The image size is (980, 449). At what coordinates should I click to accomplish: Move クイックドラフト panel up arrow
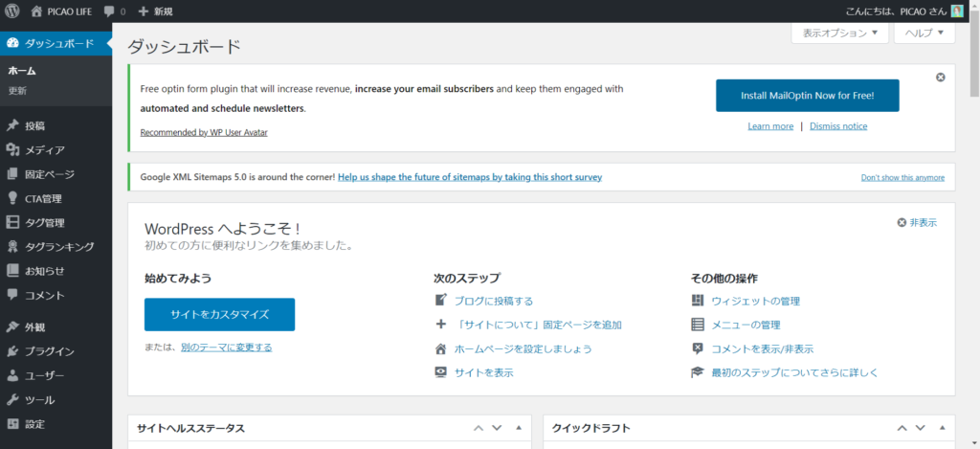point(902,428)
